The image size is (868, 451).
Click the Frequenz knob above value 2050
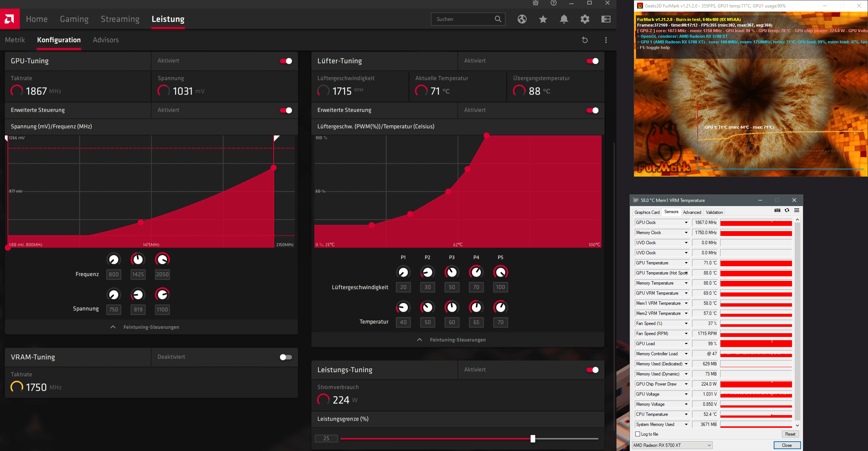162,260
